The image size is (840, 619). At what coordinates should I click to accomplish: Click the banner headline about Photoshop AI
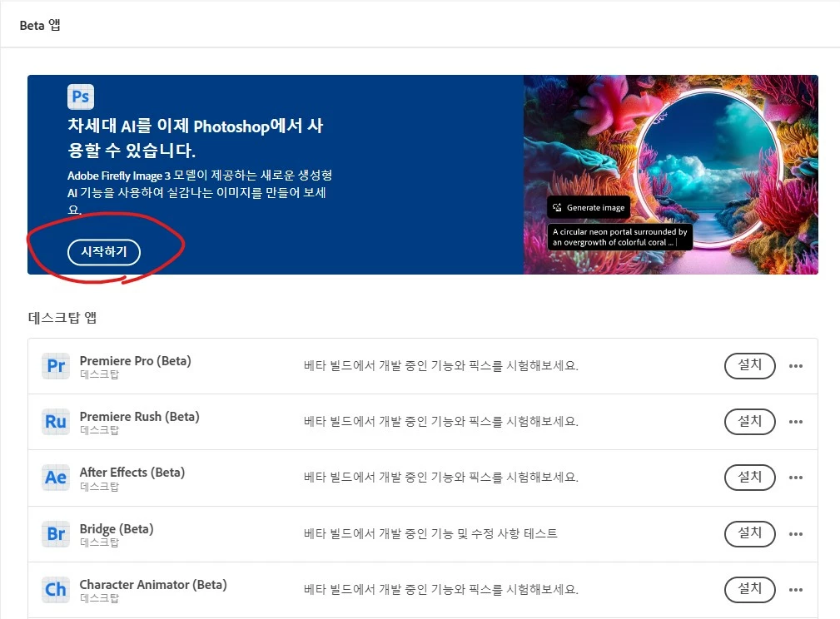[196, 137]
